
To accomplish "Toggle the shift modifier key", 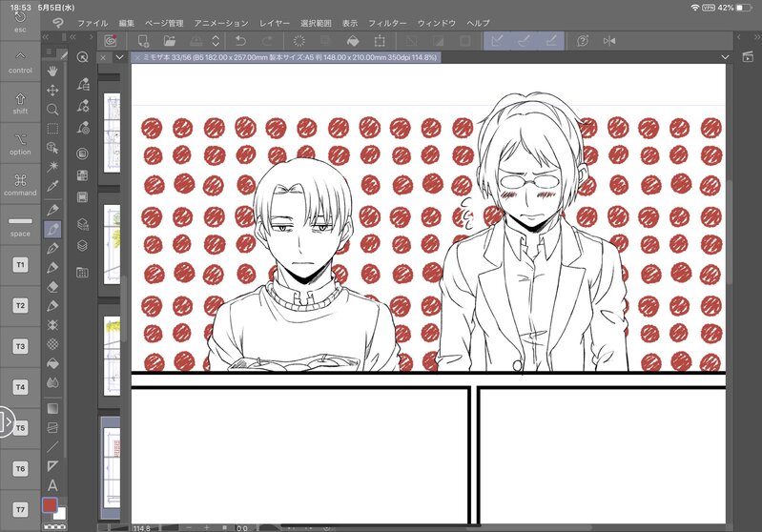I will tap(20, 103).
